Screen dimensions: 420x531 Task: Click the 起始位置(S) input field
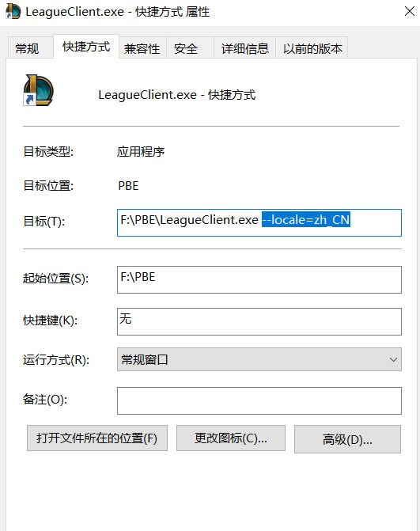pyautogui.click(x=259, y=279)
